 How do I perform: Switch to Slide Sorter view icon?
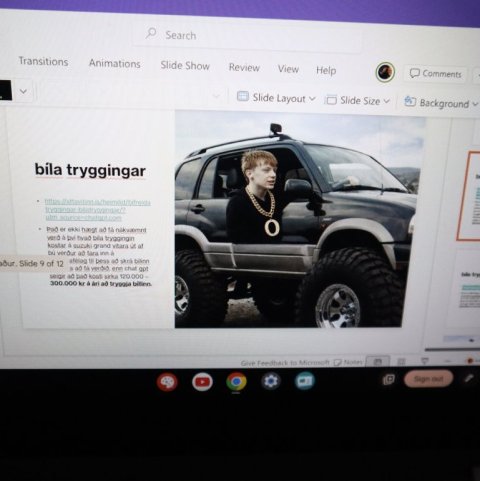pyautogui.click(x=401, y=361)
